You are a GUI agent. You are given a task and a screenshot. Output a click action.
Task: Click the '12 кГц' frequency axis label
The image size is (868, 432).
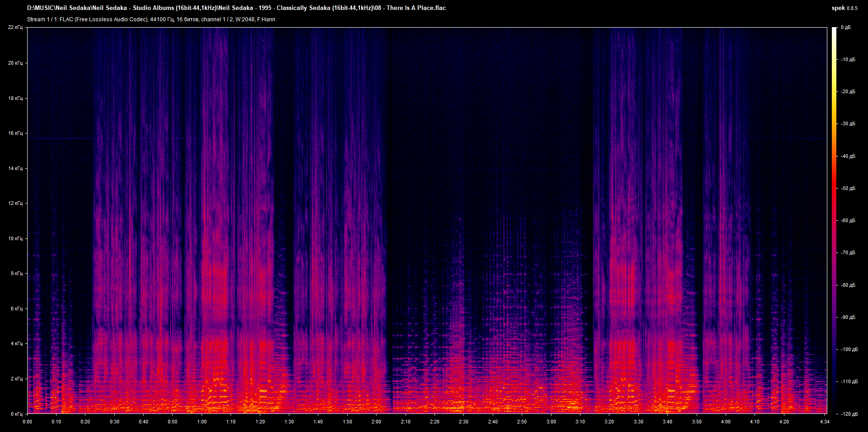click(x=15, y=203)
